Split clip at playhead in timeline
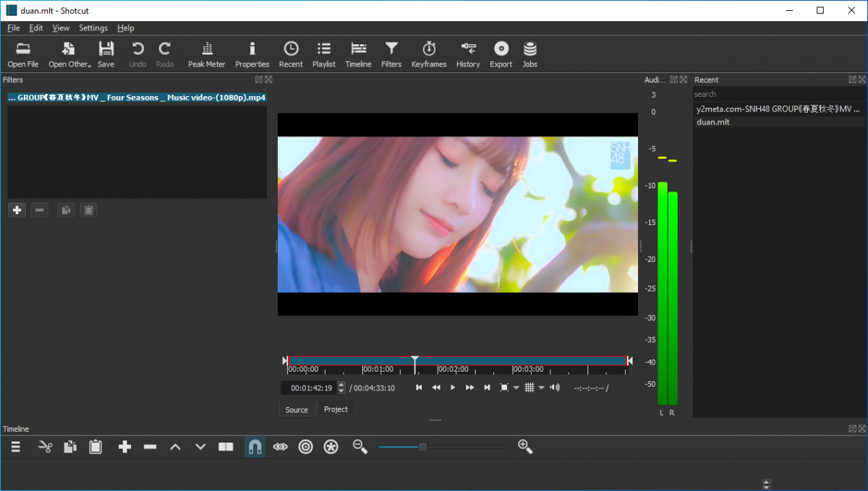The image size is (868, 491). [x=226, y=447]
